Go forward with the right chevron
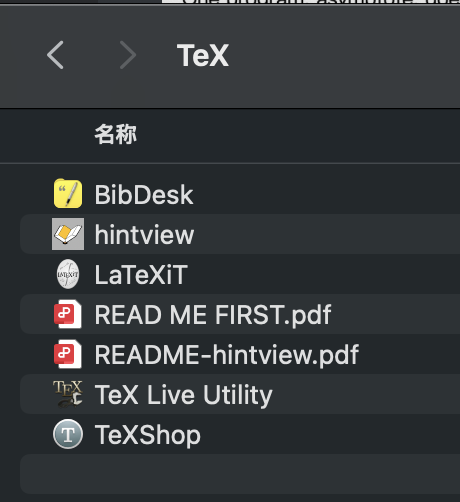 (128, 55)
